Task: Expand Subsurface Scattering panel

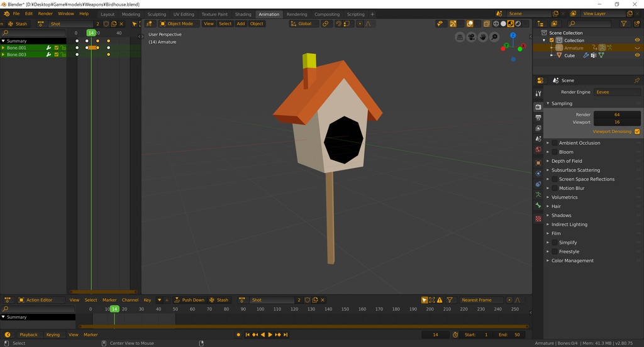Action: (x=575, y=170)
